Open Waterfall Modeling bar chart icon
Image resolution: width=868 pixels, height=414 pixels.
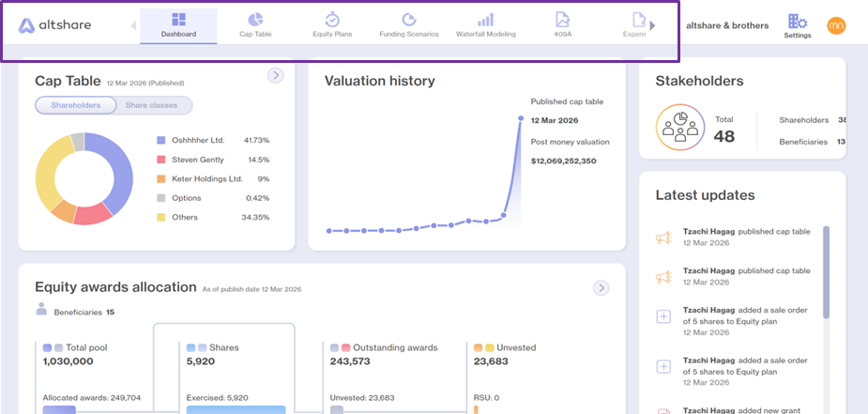click(x=485, y=20)
